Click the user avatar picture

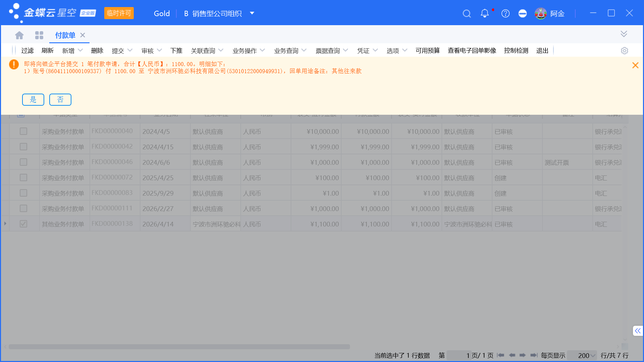tap(540, 13)
